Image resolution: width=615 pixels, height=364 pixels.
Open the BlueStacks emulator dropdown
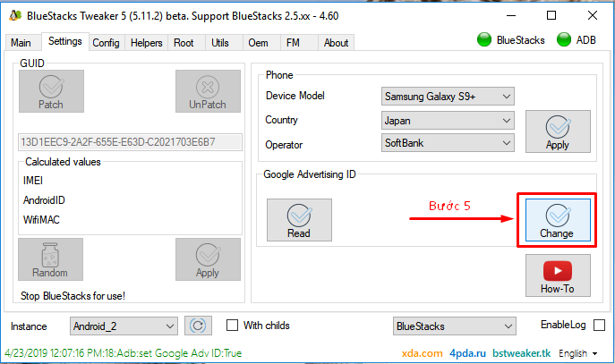pos(454,326)
